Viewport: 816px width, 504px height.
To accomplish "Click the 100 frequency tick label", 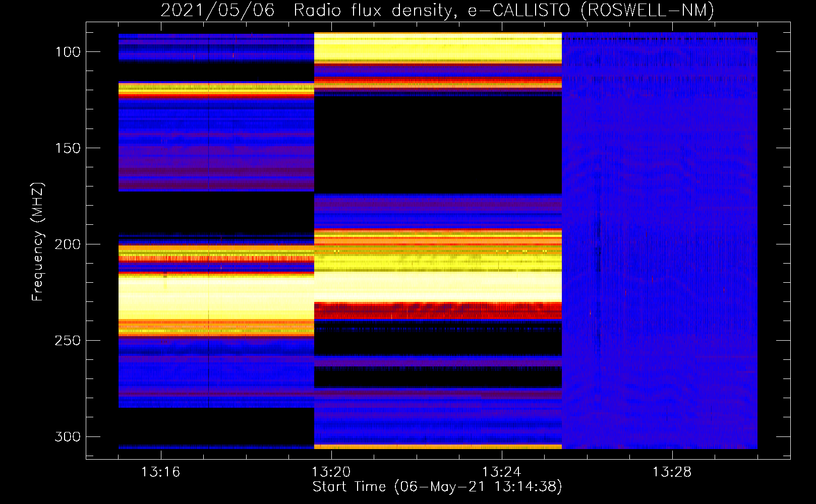I will pos(68,52).
